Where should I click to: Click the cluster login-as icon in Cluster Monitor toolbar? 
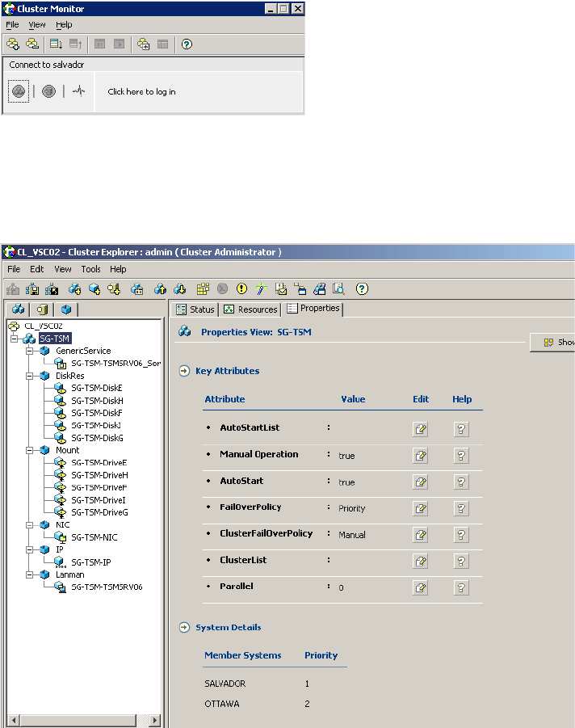pos(144,44)
